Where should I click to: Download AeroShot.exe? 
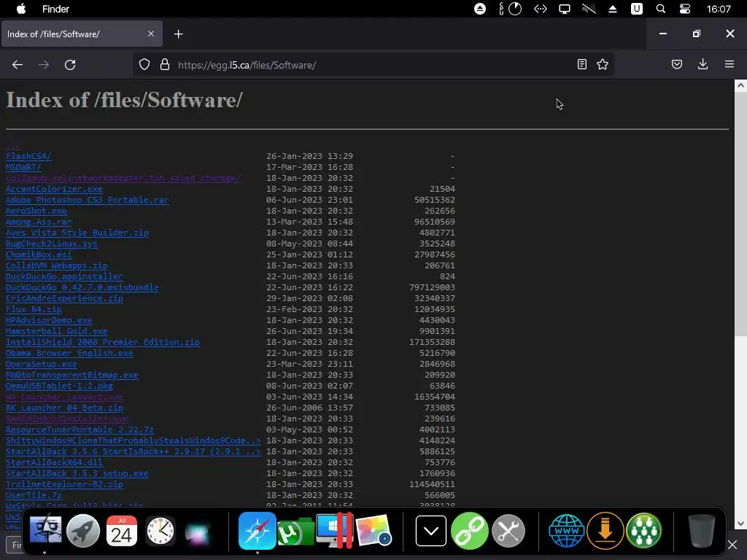[x=36, y=211]
